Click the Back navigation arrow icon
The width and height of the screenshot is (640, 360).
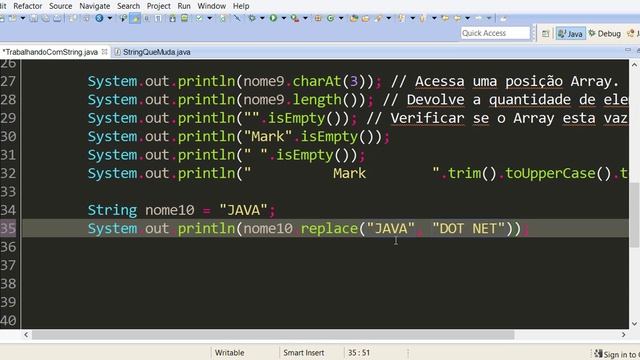[457, 18]
